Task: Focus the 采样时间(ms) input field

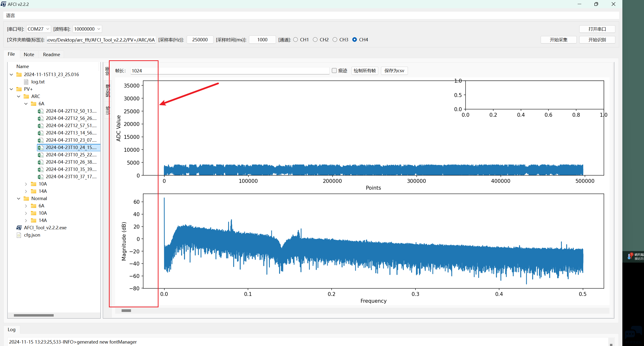Action: point(262,40)
